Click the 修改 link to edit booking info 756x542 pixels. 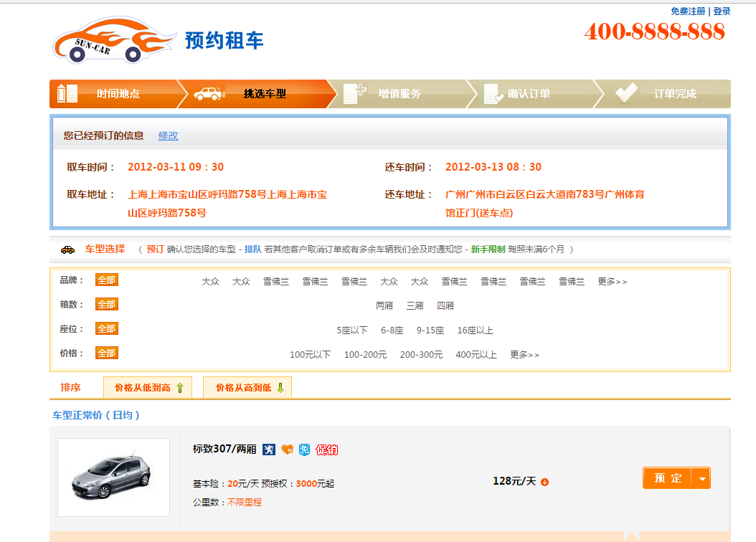(x=167, y=135)
